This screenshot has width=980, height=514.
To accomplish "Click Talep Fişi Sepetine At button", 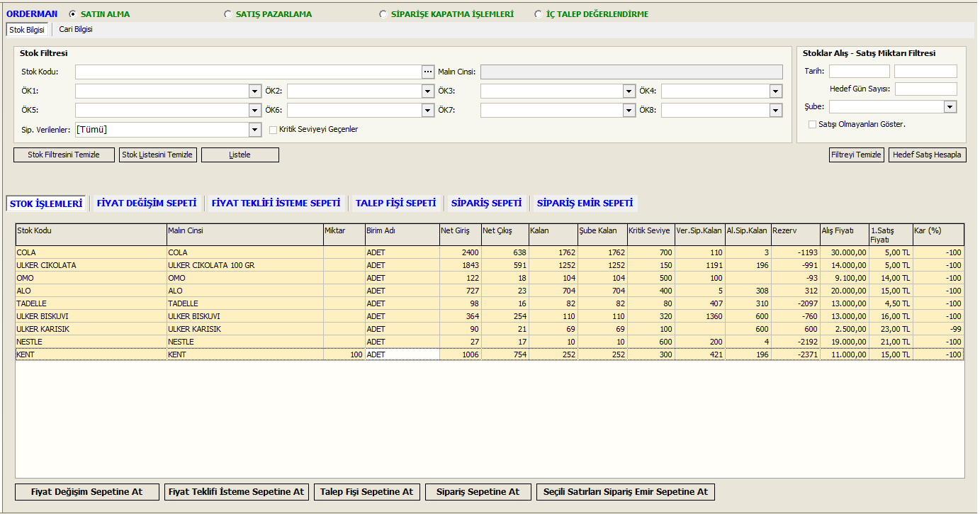I will pyautogui.click(x=367, y=492).
